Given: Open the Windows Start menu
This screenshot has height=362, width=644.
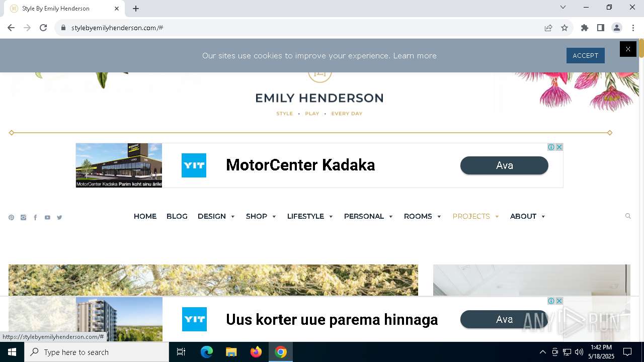Looking at the screenshot, I should coord(12,352).
